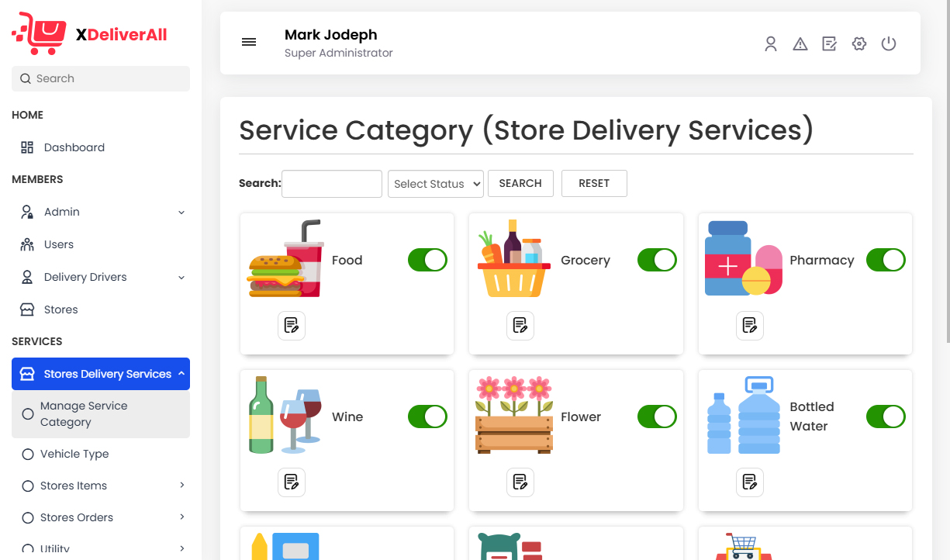Click the Grocery basket image
Image resolution: width=950 pixels, height=560 pixels.
click(513, 258)
